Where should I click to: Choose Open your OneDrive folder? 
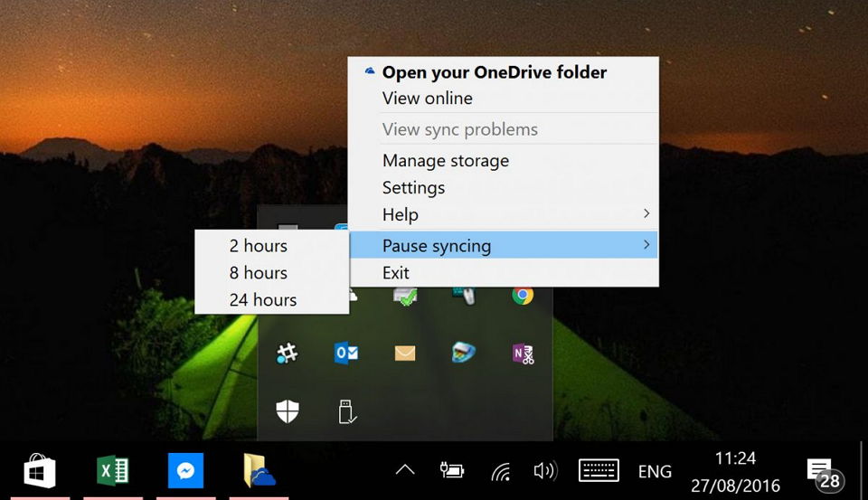click(x=504, y=72)
